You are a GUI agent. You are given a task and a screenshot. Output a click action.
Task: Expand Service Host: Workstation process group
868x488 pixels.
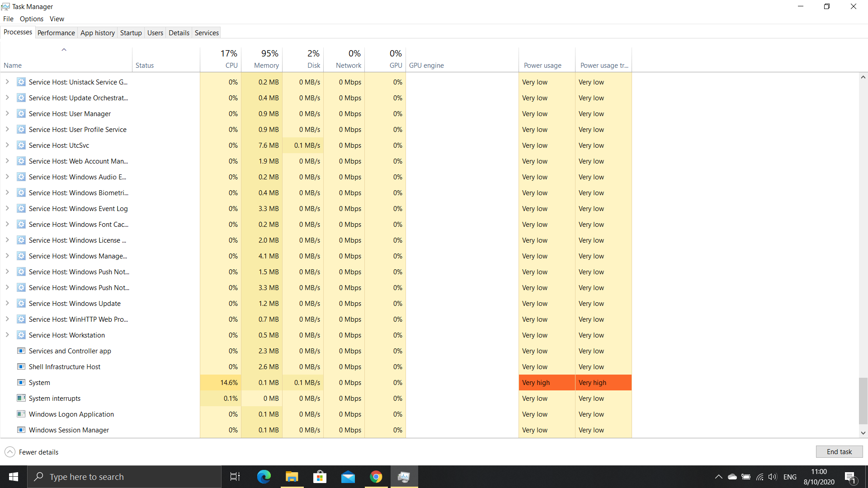coord(7,335)
